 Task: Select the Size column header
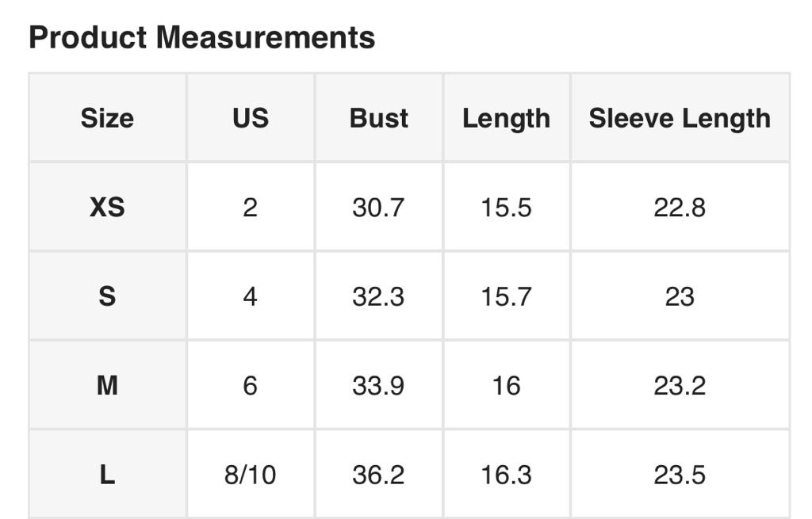pos(107,118)
